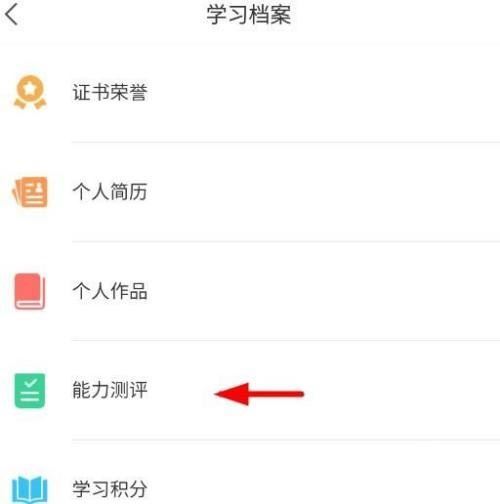Select the 个人作品 label
500x504 pixels.
pyautogui.click(x=110, y=291)
